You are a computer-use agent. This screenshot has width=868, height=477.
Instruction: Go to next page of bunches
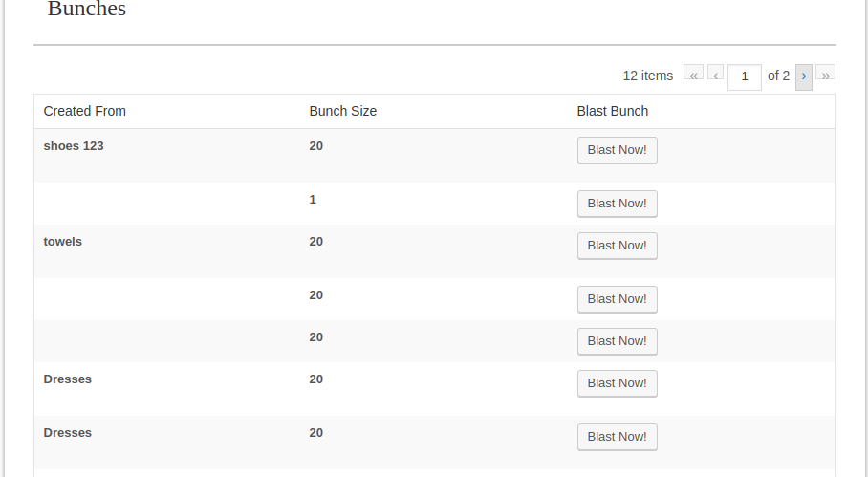(804, 76)
